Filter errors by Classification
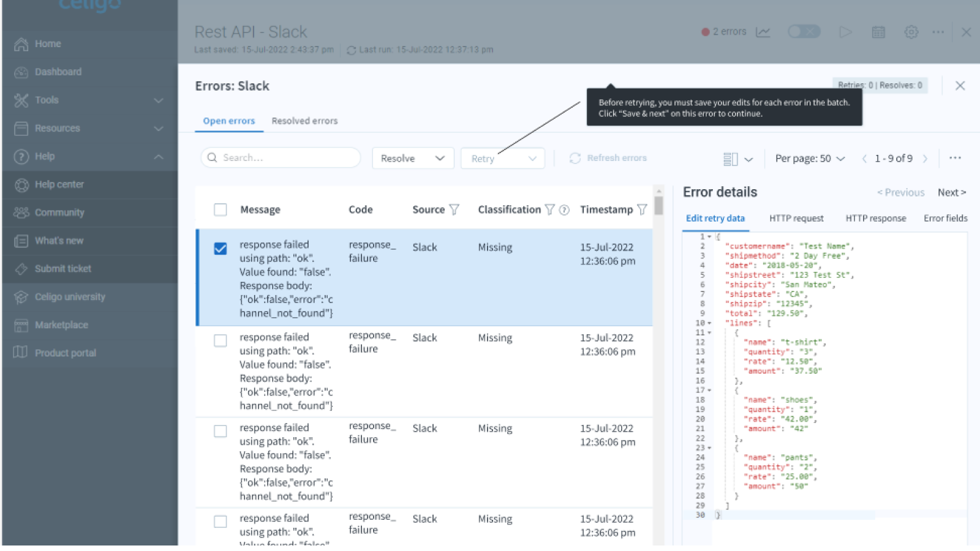Viewport: 980px width, 551px height. (549, 210)
